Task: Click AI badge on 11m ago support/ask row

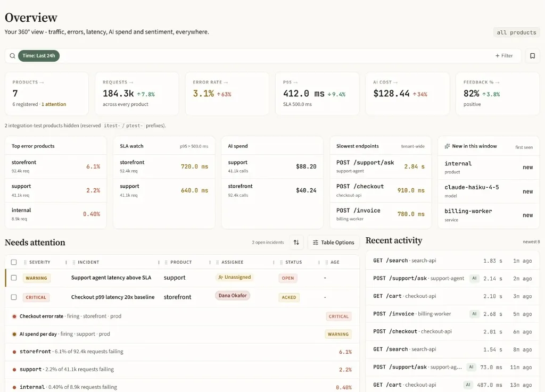Action: point(471,367)
